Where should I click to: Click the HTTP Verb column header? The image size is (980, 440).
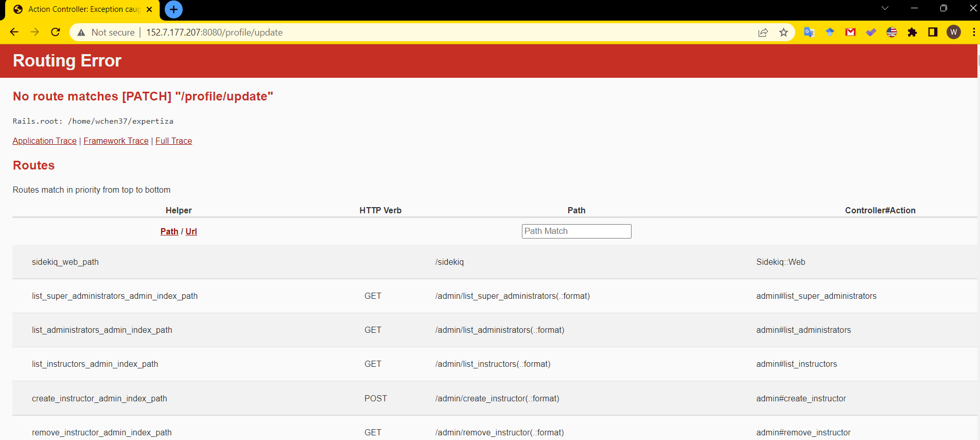[x=380, y=210]
